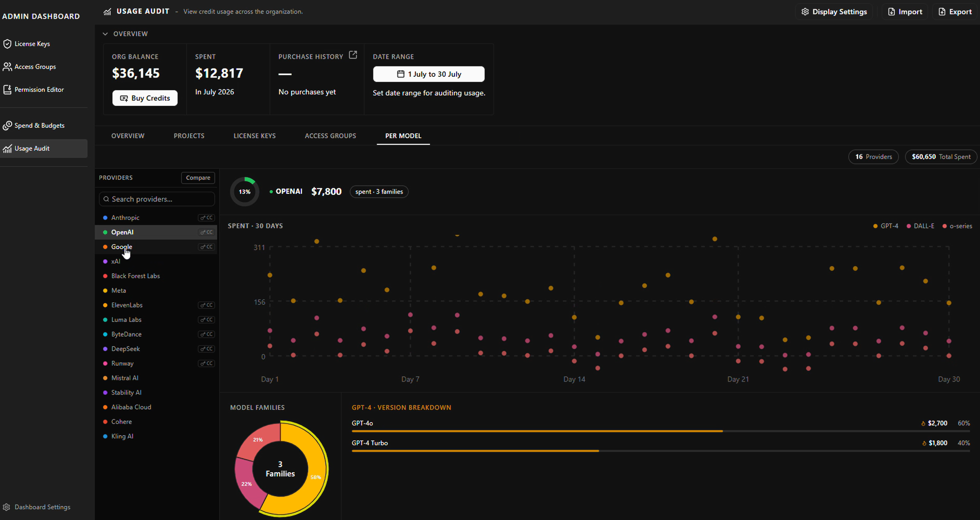Select Black Forest Labs provider
This screenshot has width=980, height=520.
[156, 276]
